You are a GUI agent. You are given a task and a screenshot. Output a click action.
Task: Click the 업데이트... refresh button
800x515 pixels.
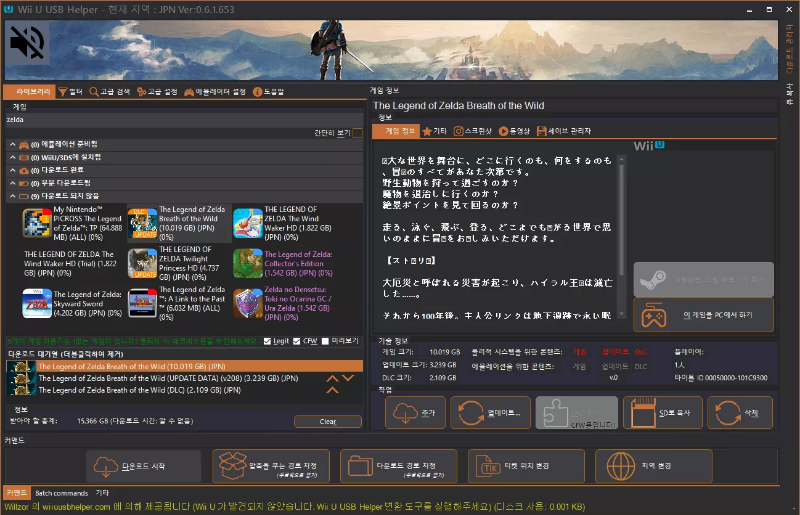[490, 413]
